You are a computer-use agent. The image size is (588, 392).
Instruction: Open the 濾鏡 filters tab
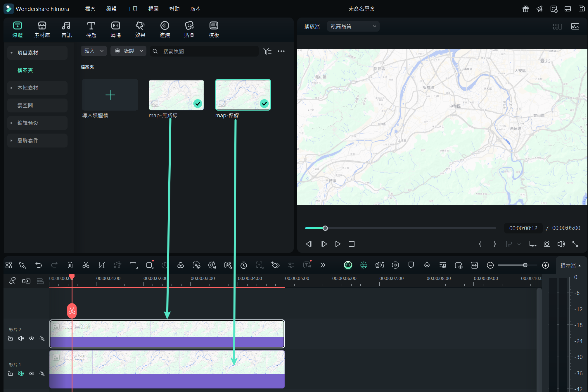click(165, 30)
